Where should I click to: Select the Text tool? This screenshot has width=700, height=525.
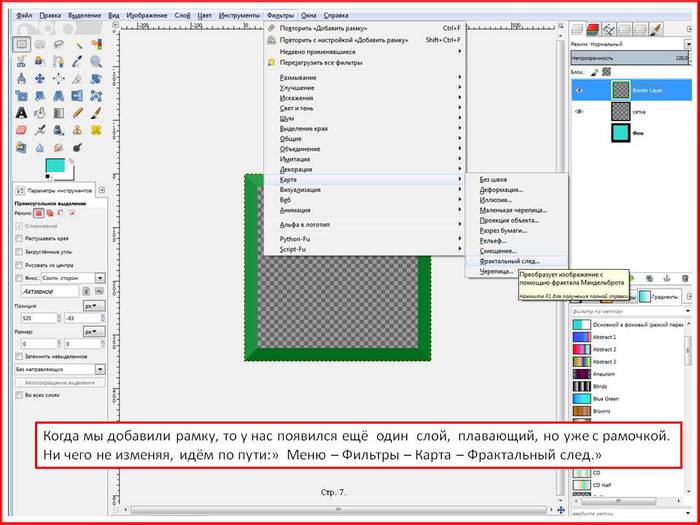(21, 113)
